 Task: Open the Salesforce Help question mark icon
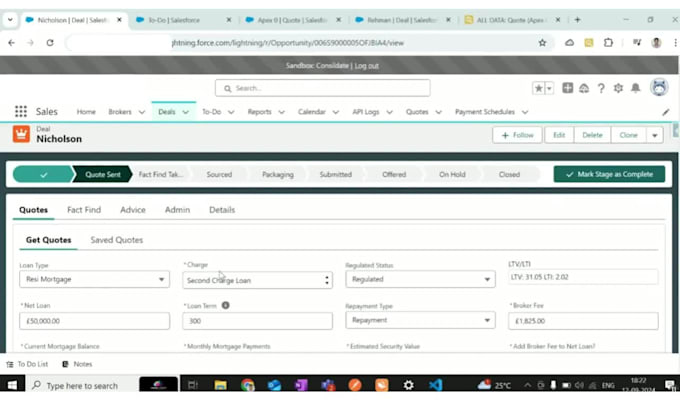tap(601, 88)
